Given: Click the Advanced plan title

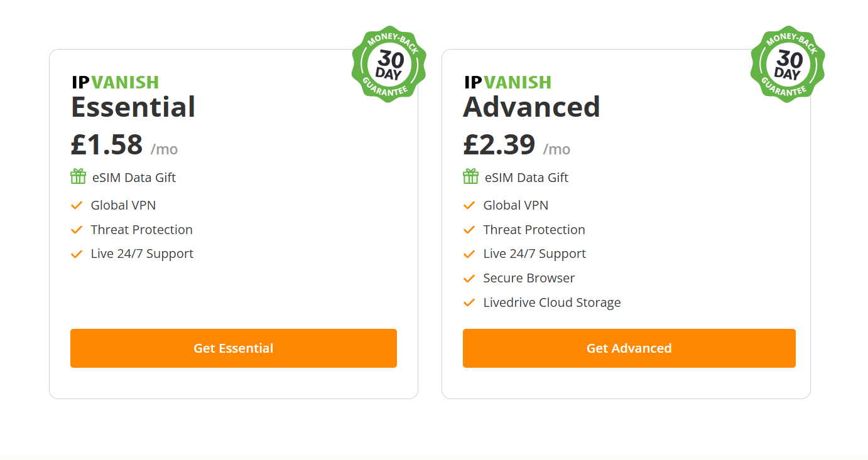Looking at the screenshot, I should coord(531,107).
